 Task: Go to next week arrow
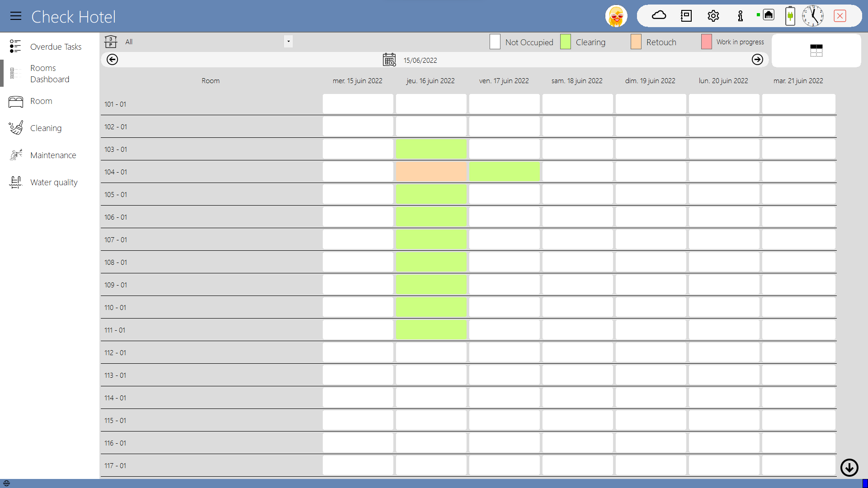[x=757, y=60]
